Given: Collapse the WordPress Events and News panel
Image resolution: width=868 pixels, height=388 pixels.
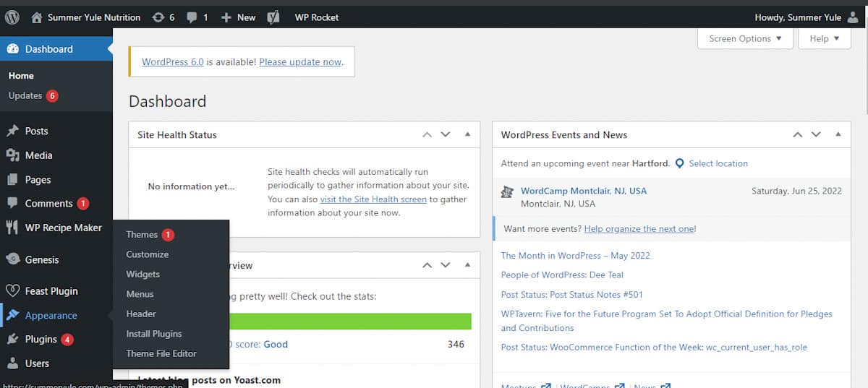Looking at the screenshot, I should click(838, 134).
